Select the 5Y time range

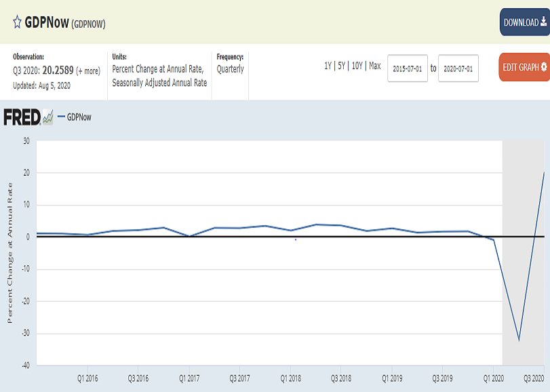click(341, 66)
